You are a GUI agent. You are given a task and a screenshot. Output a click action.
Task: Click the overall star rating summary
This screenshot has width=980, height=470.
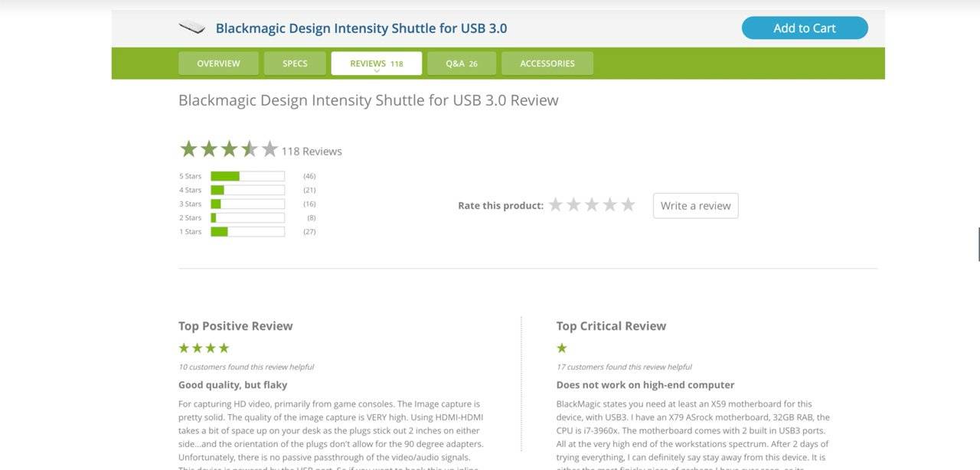(228, 149)
